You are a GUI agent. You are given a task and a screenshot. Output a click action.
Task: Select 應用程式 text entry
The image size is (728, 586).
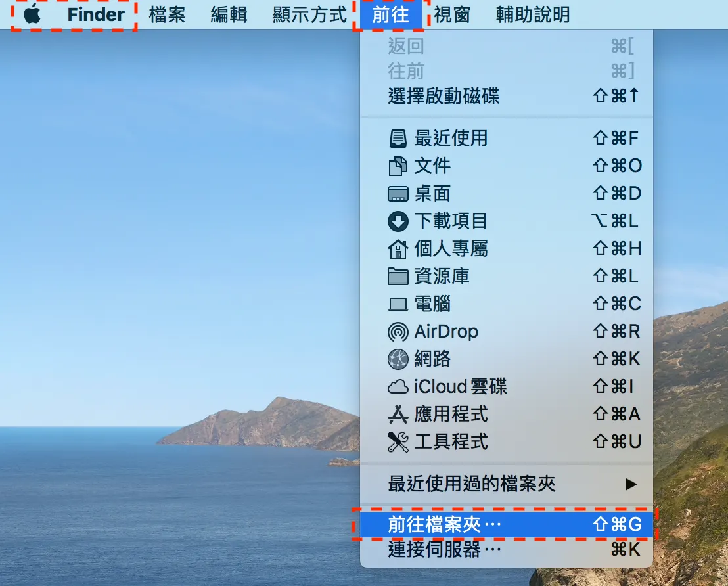(451, 414)
